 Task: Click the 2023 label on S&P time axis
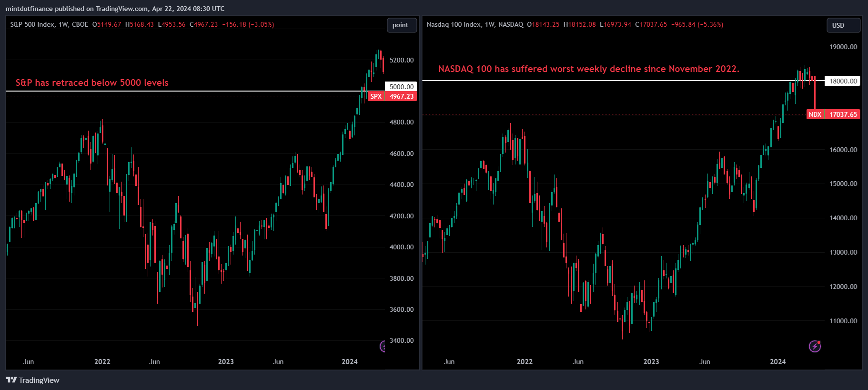pos(226,362)
